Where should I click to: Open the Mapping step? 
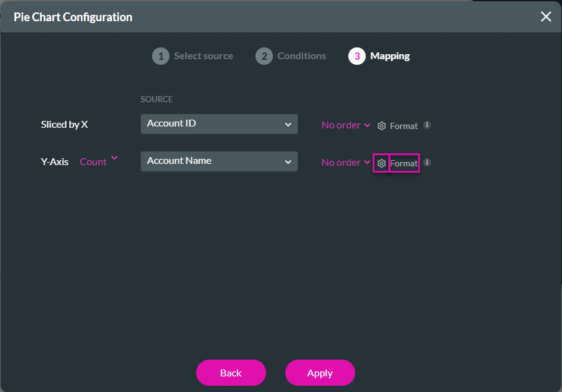click(390, 55)
